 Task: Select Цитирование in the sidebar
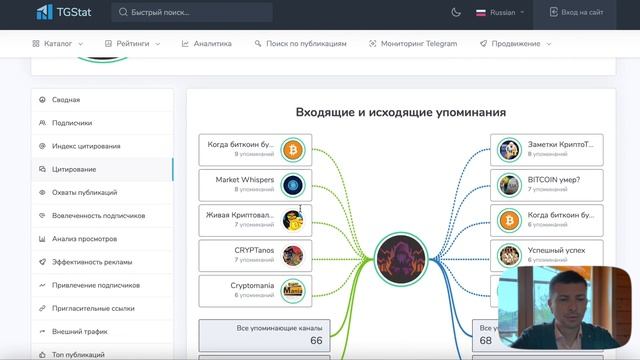[102, 169]
